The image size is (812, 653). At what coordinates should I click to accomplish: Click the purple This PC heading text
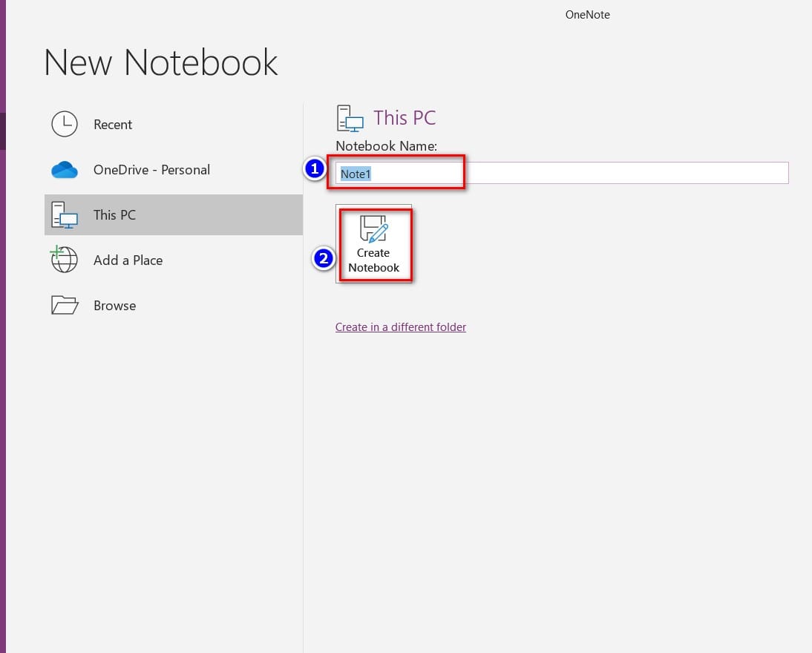coord(405,118)
